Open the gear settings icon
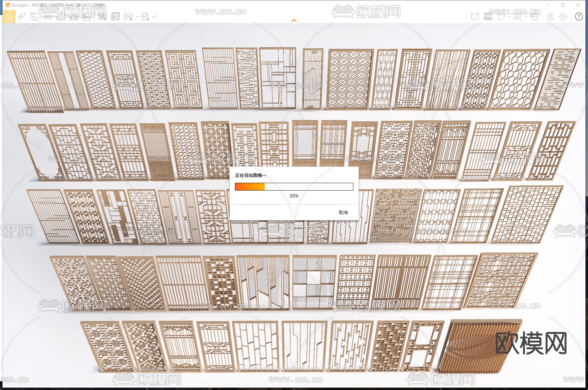This screenshot has height=390, width=588. click(563, 17)
